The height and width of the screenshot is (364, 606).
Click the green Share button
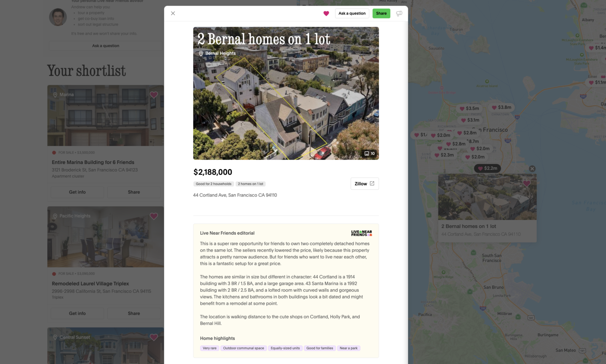(x=381, y=13)
